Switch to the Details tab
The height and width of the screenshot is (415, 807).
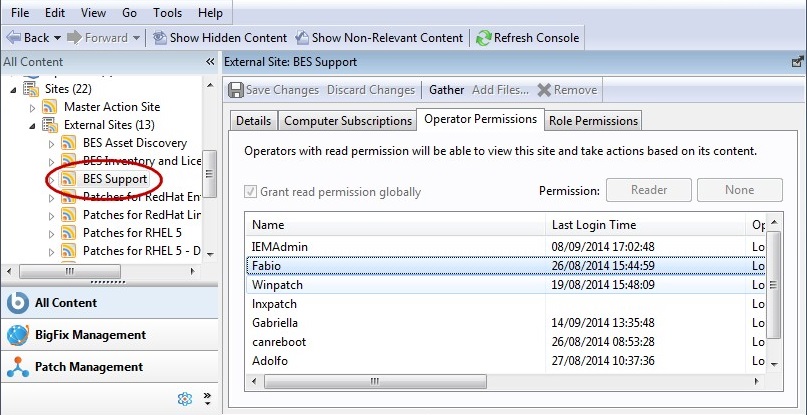tap(253, 121)
